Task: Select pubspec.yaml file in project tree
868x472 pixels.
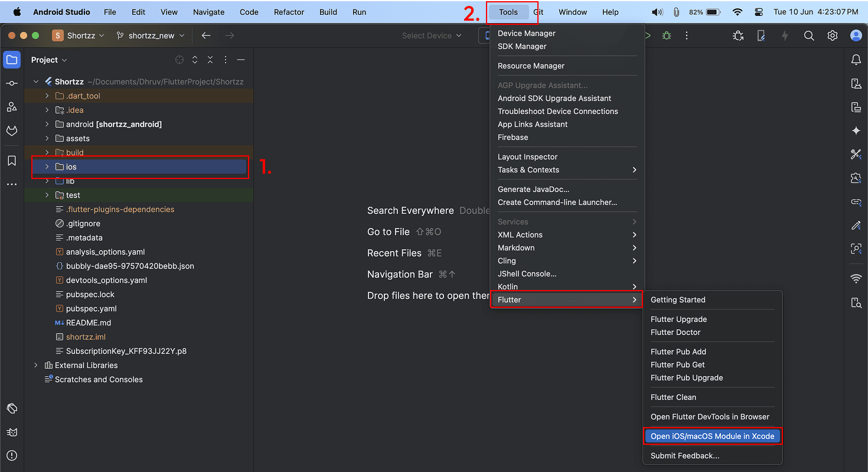Action: [91, 309]
